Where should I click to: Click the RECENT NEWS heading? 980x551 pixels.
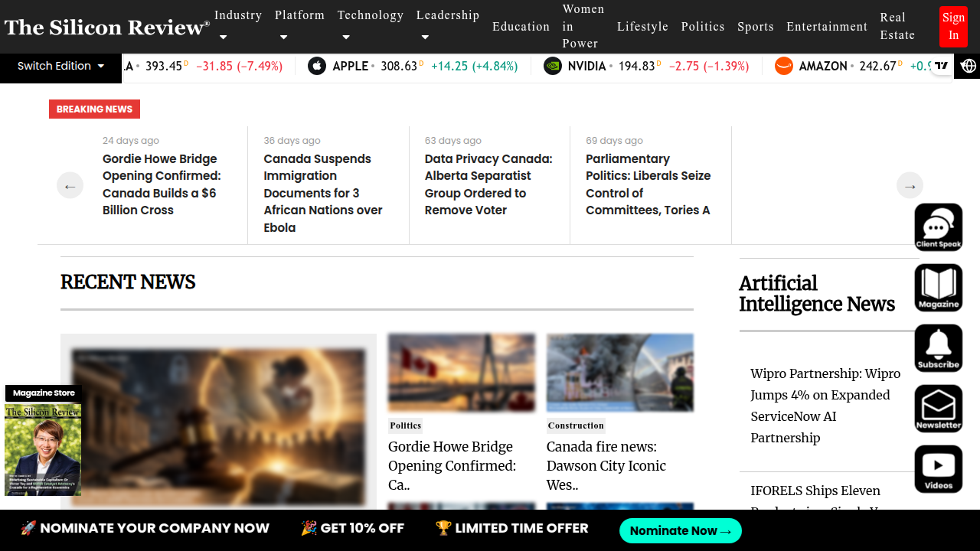(128, 282)
